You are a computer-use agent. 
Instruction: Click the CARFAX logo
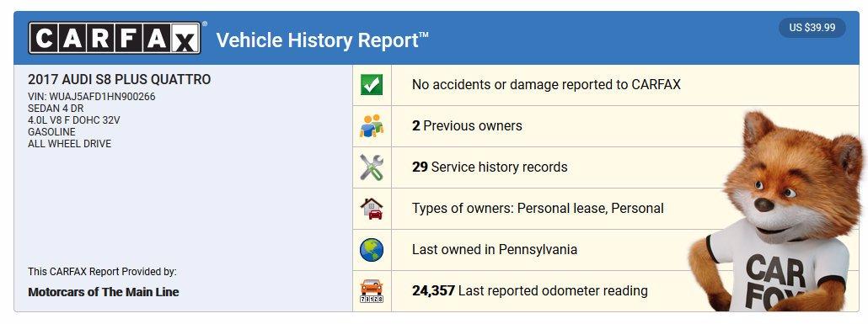pyautogui.click(x=115, y=38)
